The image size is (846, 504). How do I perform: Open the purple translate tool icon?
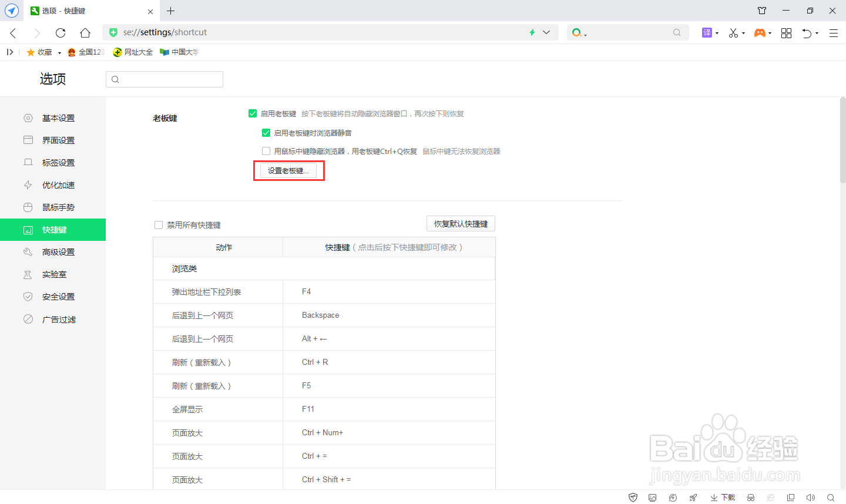(707, 33)
